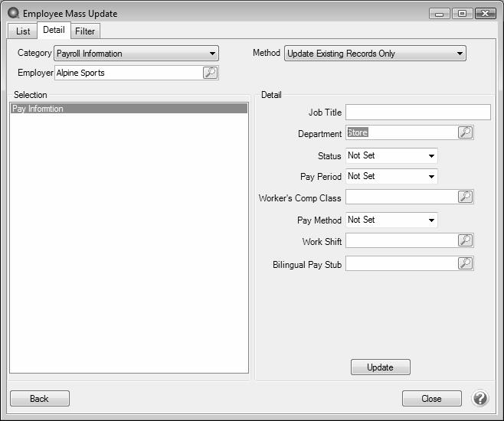The height and width of the screenshot is (421, 504).
Task: Open the Pay Period dropdown
Action: pos(432,176)
